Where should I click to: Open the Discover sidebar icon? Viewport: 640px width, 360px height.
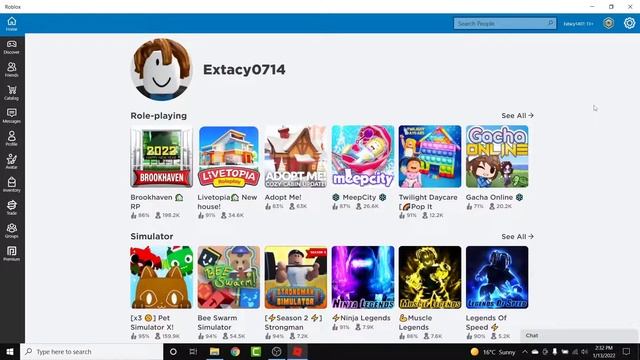[11, 47]
